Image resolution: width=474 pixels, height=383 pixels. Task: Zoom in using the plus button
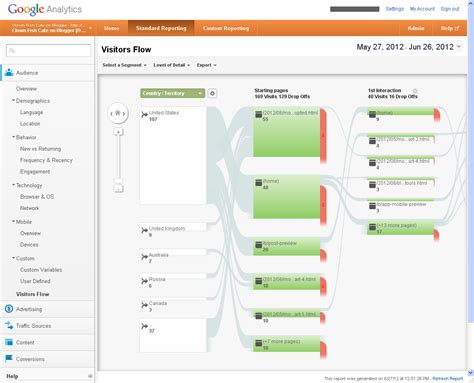click(118, 132)
